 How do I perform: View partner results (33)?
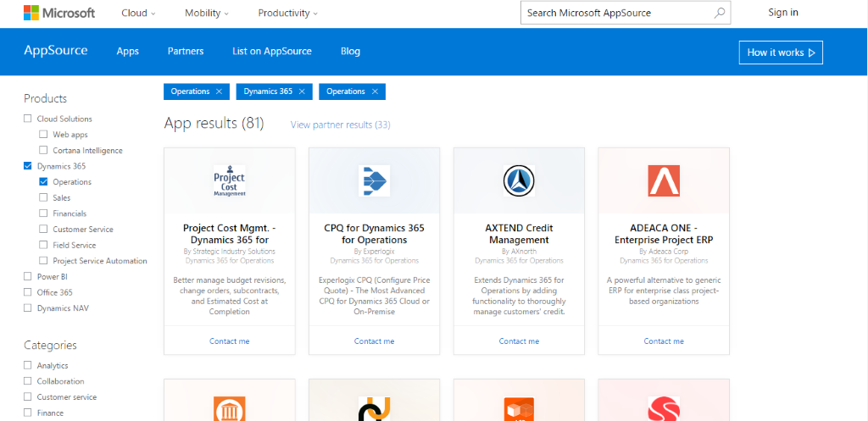(x=341, y=125)
